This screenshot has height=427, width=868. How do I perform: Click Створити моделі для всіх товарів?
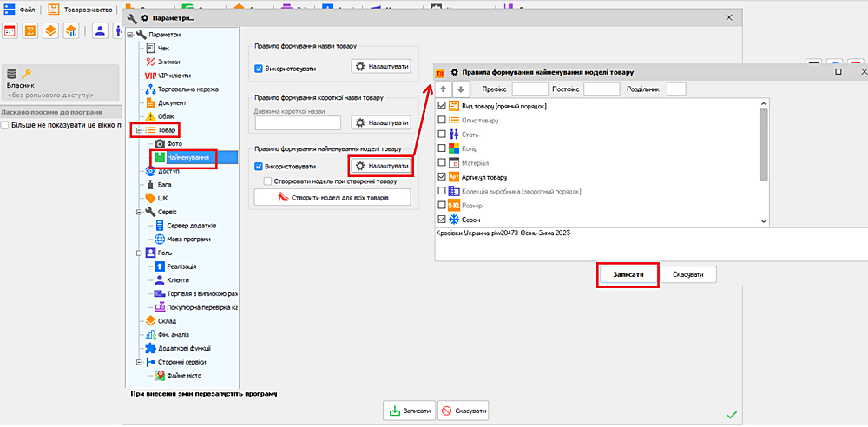click(x=331, y=197)
